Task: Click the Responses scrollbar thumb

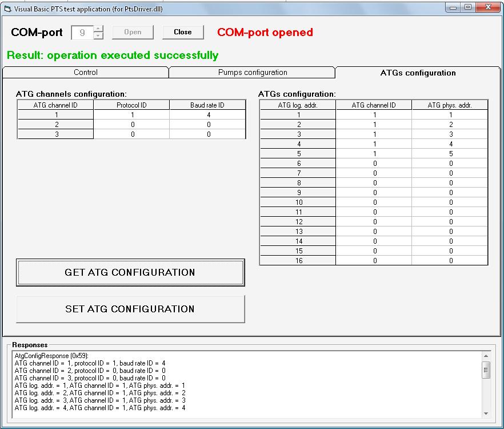Action: point(486,370)
